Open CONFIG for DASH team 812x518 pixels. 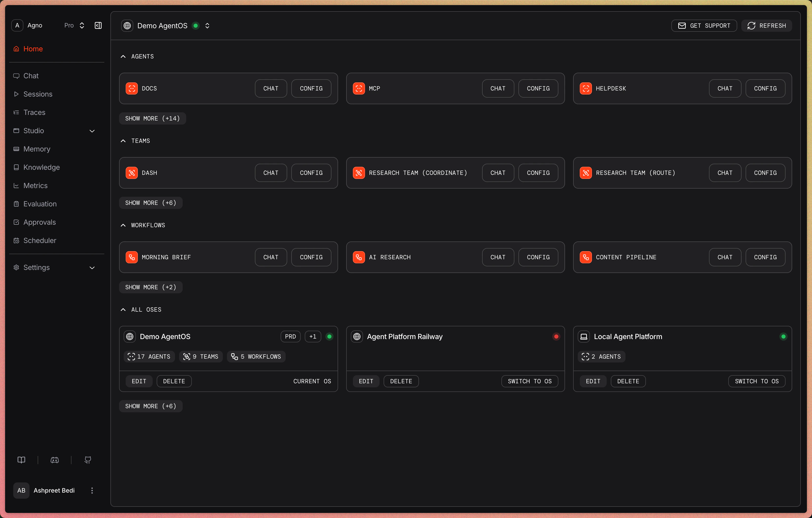click(311, 173)
